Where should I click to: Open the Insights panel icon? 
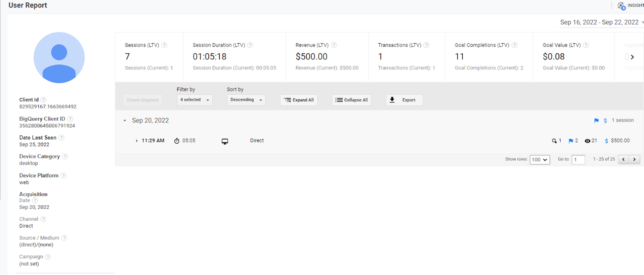[621, 6]
